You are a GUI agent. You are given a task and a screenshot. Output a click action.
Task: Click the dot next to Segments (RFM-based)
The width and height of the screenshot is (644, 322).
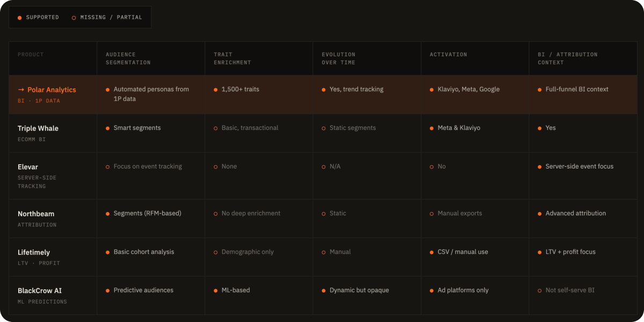click(108, 214)
